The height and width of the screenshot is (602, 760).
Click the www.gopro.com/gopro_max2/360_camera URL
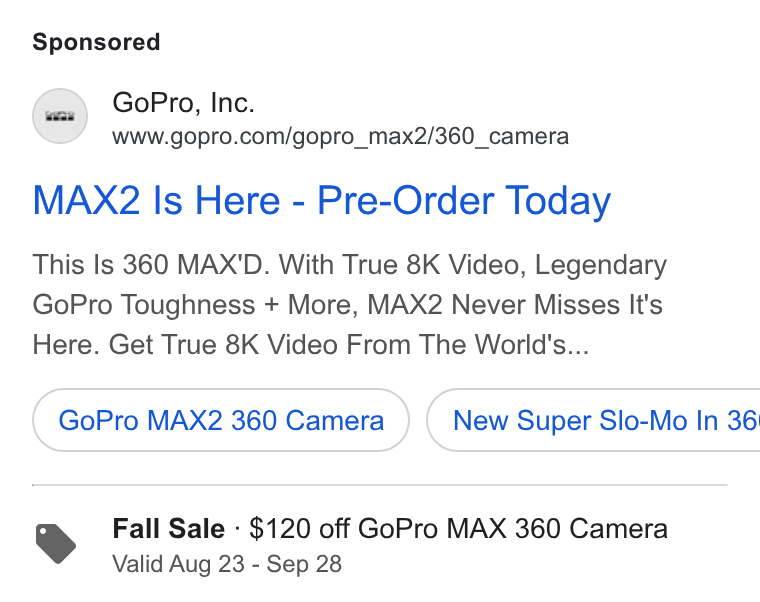coord(340,137)
